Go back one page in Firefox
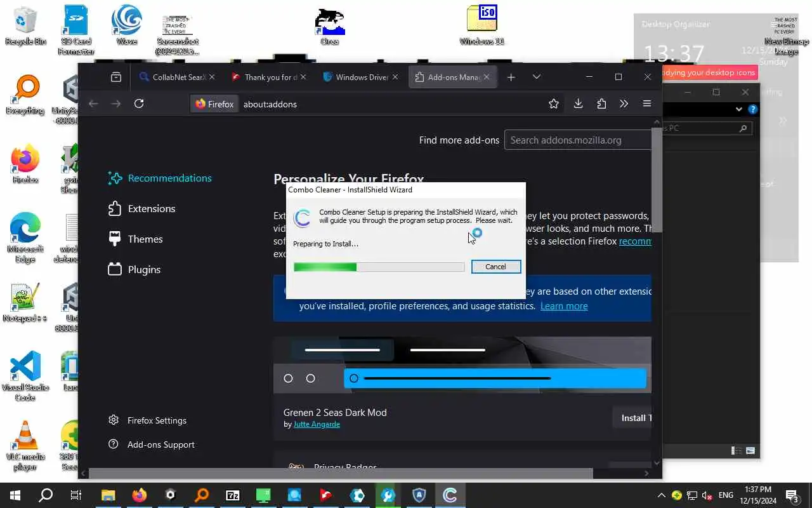 click(93, 104)
